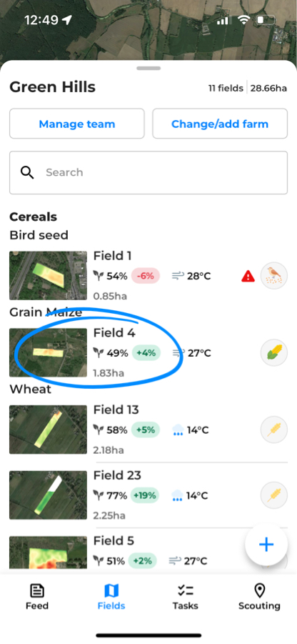Click the Manage team button
Viewport: 297px width, 644px height.
click(77, 124)
